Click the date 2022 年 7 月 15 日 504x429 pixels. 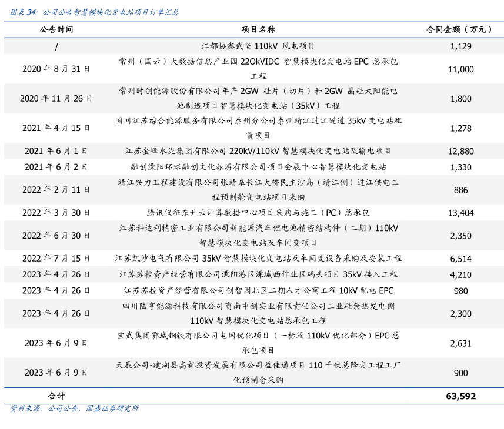pyautogui.click(x=56, y=259)
